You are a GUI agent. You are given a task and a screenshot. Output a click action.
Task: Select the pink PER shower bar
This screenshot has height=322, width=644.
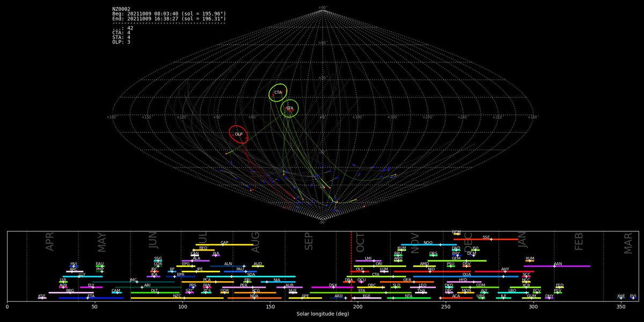[x=244, y=287]
